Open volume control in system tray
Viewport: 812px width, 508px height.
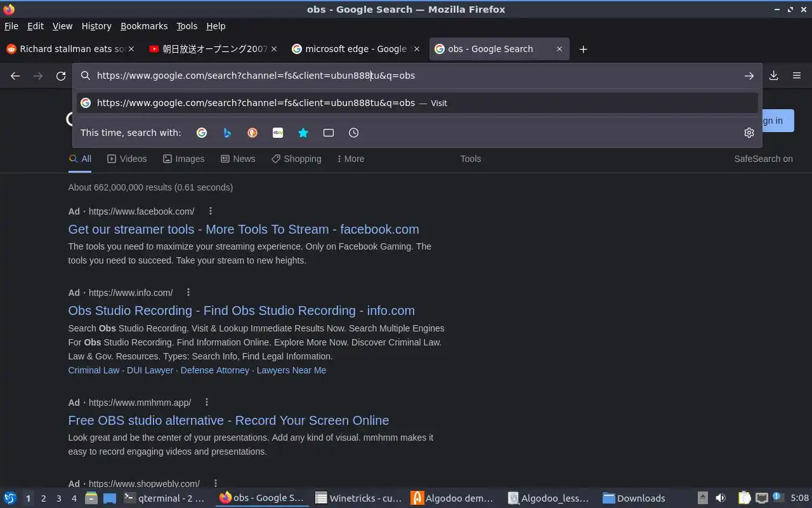pyautogui.click(x=721, y=498)
